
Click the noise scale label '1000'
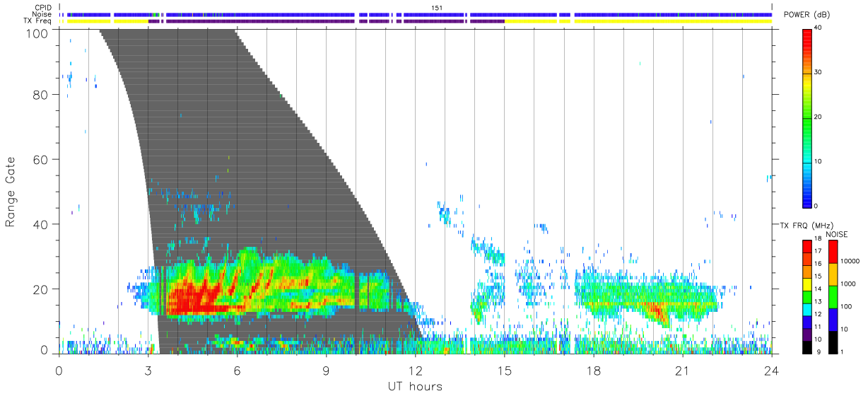pyautogui.click(x=849, y=284)
